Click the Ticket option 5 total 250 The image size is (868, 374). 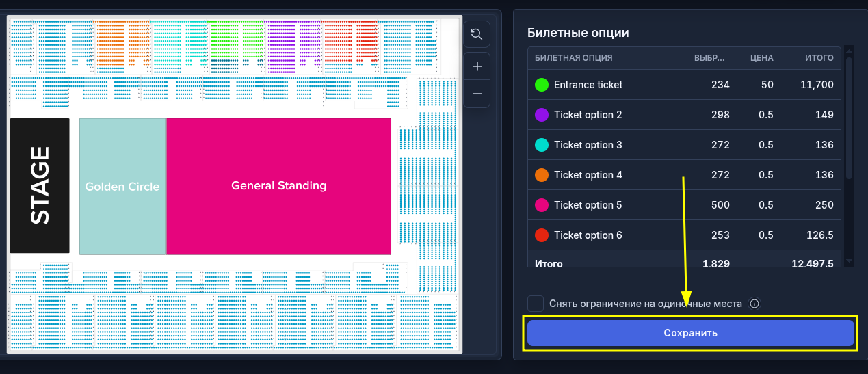(824, 205)
